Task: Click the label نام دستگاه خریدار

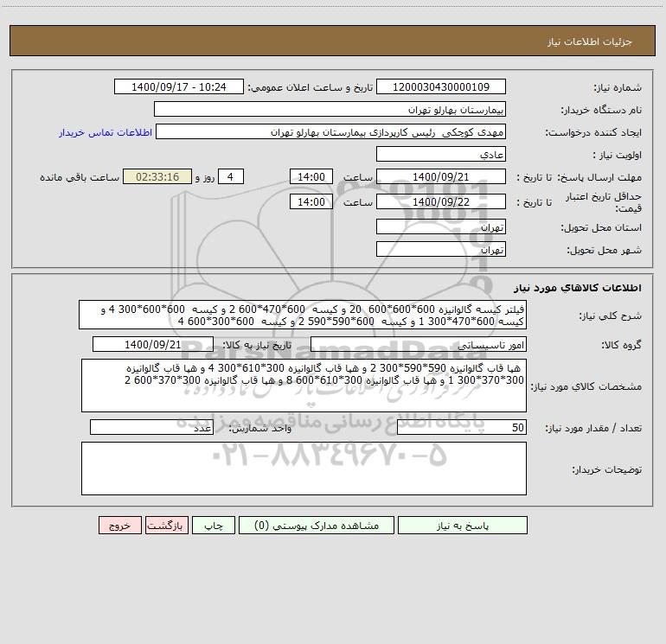Action: (x=601, y=110)
